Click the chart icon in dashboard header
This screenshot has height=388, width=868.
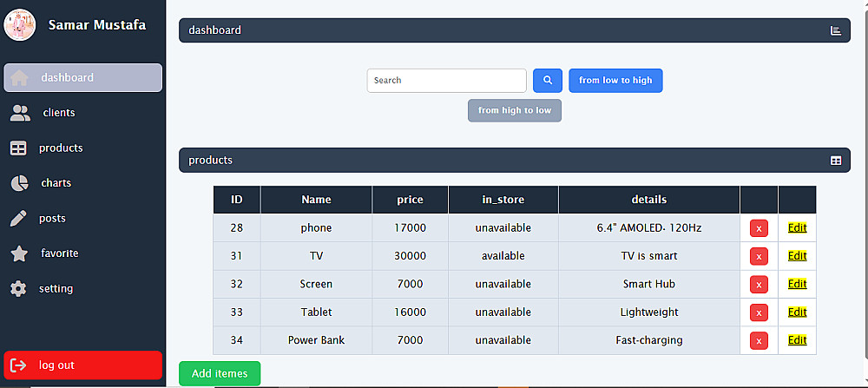point(835,30)
